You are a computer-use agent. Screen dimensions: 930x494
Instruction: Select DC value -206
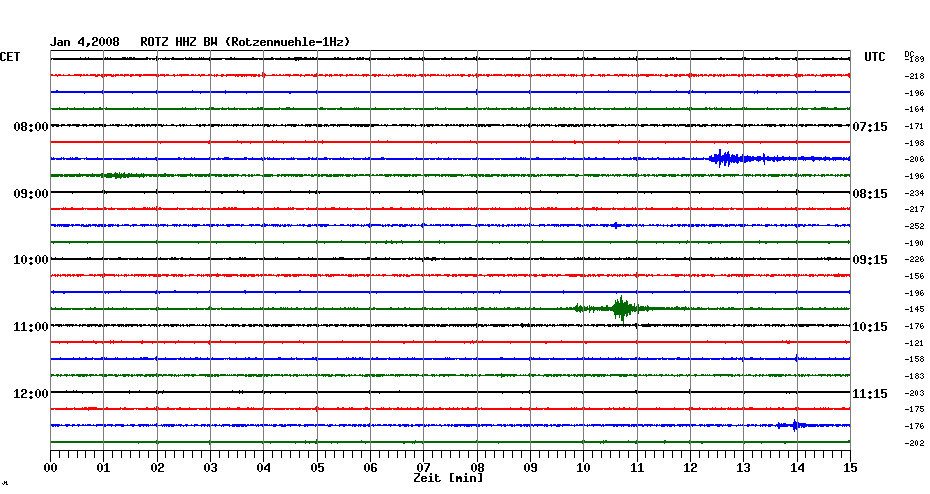pos(915,159)
